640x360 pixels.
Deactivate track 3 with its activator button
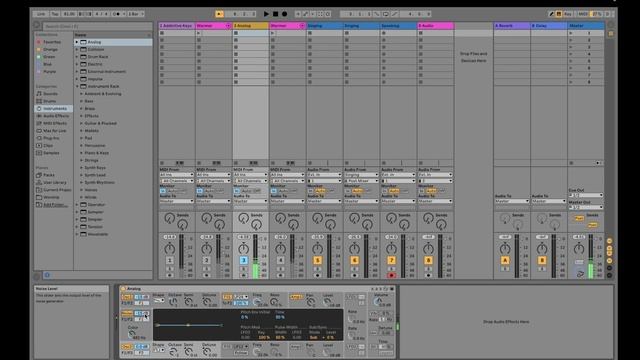coord(244,260)
